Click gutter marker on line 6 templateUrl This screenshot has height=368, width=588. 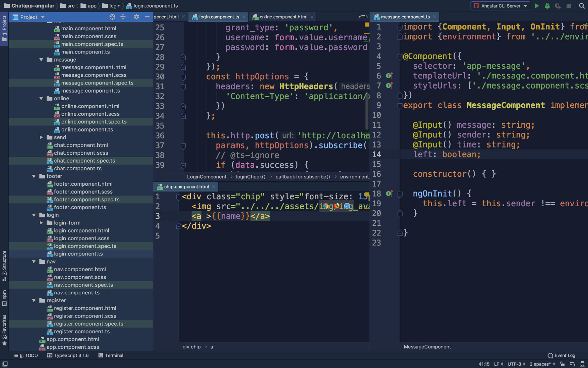click(390, 76)
